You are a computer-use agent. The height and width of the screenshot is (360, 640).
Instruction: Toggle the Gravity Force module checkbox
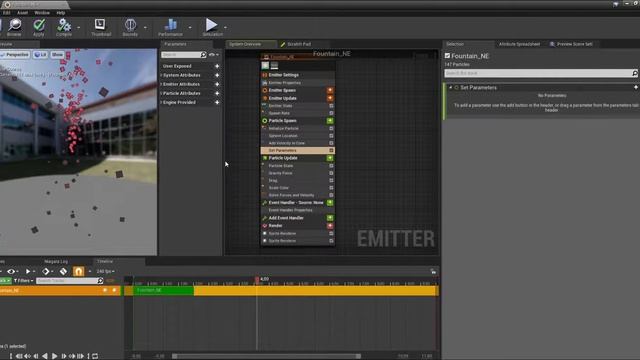(x=331, y=173)
